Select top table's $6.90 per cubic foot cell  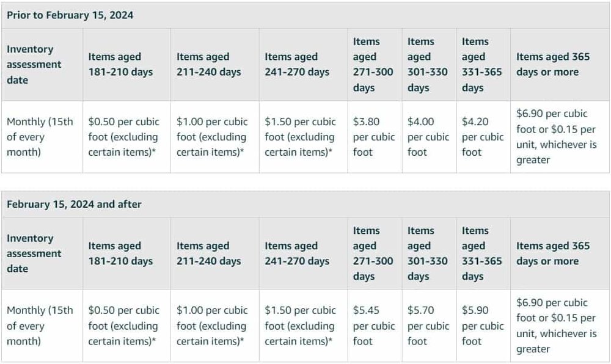tap(560, 137)
